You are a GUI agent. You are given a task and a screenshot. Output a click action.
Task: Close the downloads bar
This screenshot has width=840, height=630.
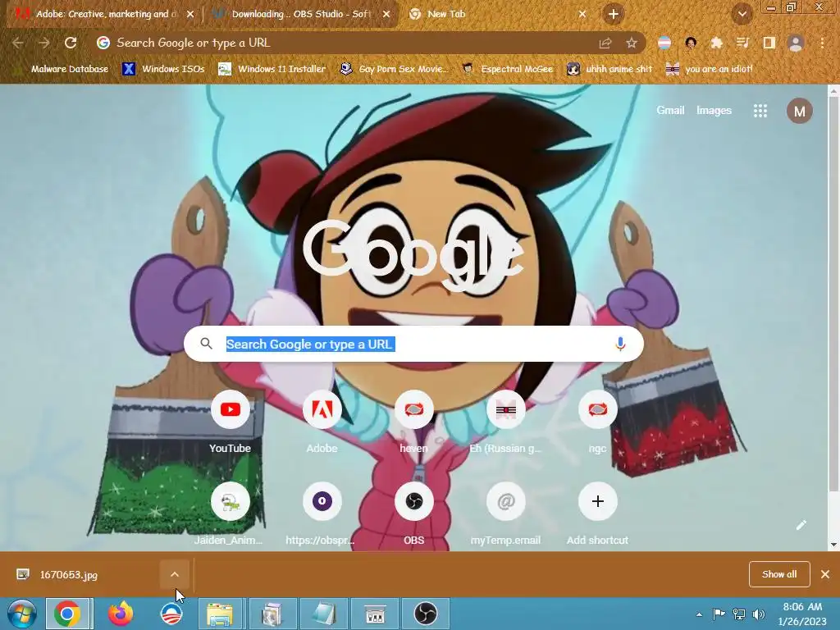pyautogui.click(x=825, y=574)
